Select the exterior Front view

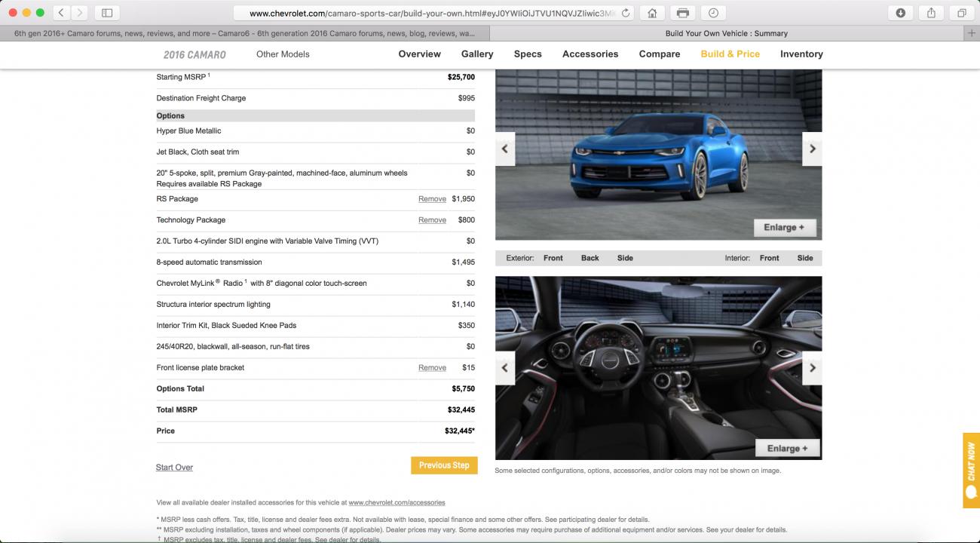coord(553,258)
